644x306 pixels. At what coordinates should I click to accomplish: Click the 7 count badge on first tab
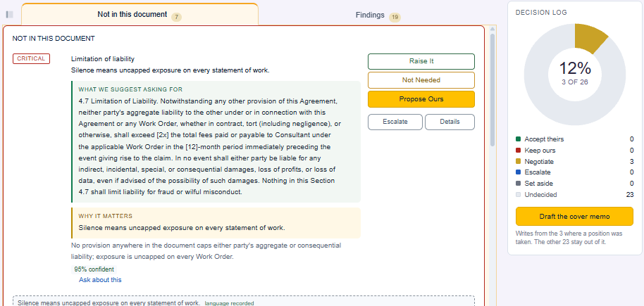[176, 17]
